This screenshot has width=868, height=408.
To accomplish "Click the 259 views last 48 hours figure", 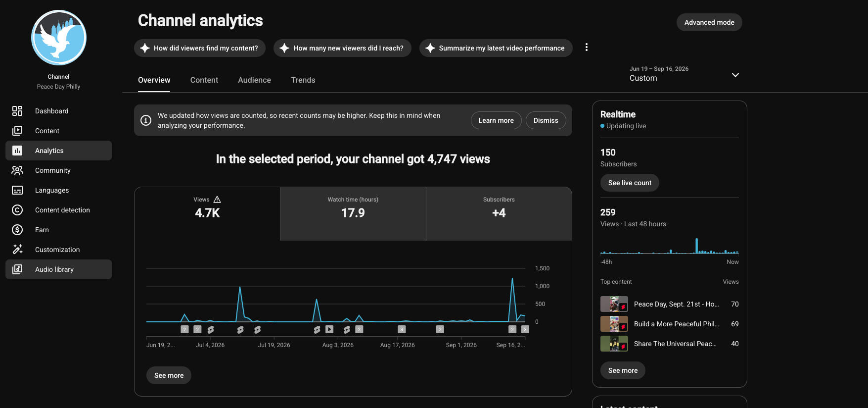I will 608,212.
